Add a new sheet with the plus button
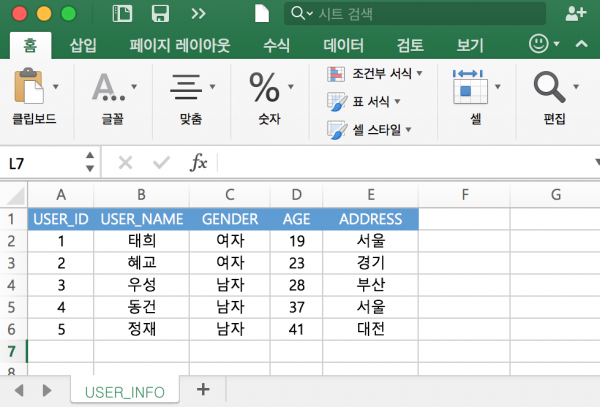The height and width of the screenshot is (407, 600). pyautogui.click(x=203, y=389)
